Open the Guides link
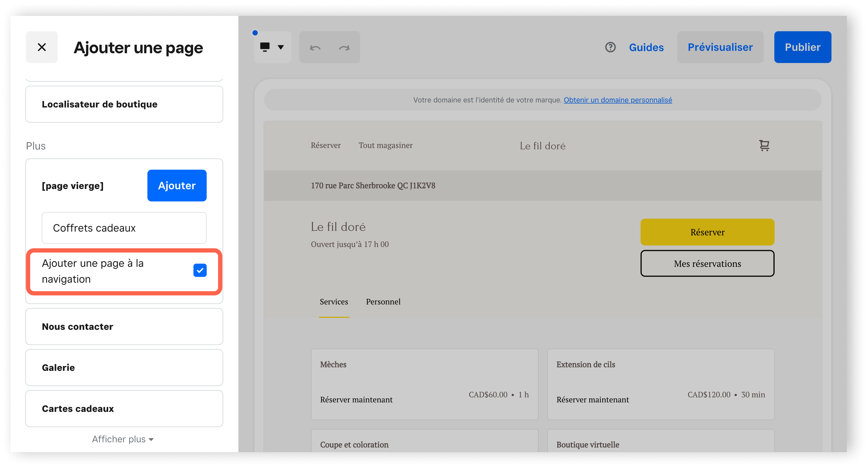868x468 pixels. tap(646, 47)
